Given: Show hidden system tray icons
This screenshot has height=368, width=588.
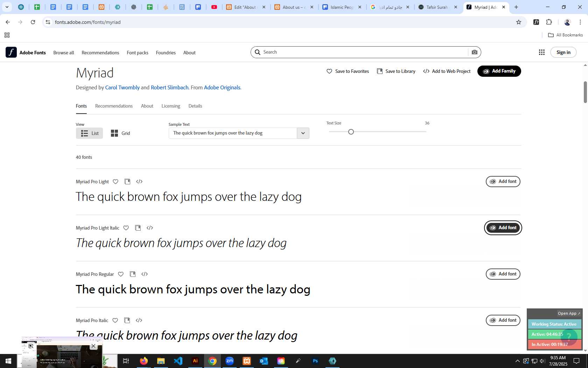Looking at the screenshot, I should click(517, 361).
